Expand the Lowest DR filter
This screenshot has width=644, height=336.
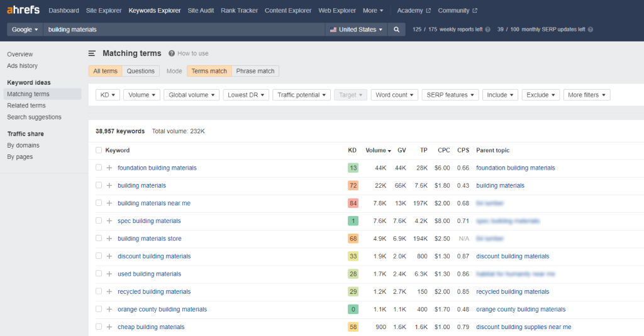click(246, 95)
